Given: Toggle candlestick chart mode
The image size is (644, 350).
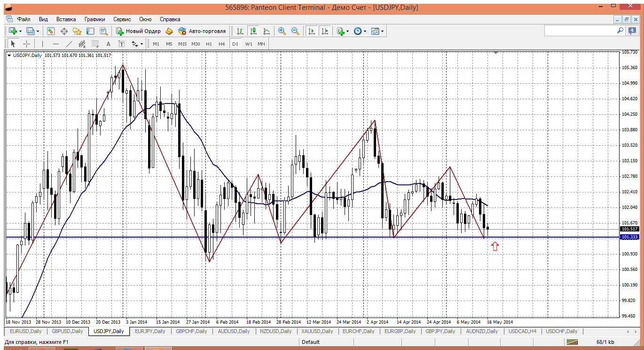Looking at the screenshot, I should point(253,31).
